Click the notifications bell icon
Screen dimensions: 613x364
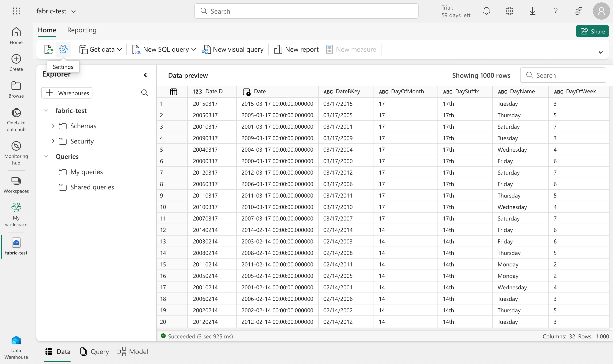[x=486, y=11]
